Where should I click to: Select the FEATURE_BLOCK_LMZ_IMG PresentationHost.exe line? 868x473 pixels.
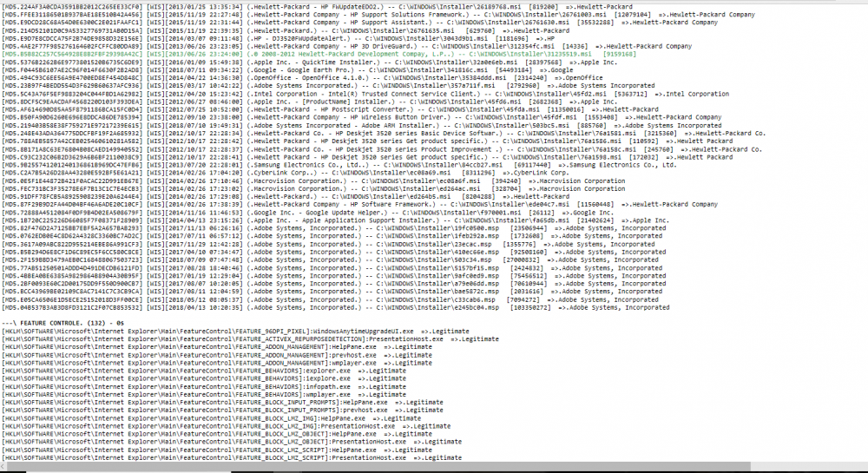(226, 426)
